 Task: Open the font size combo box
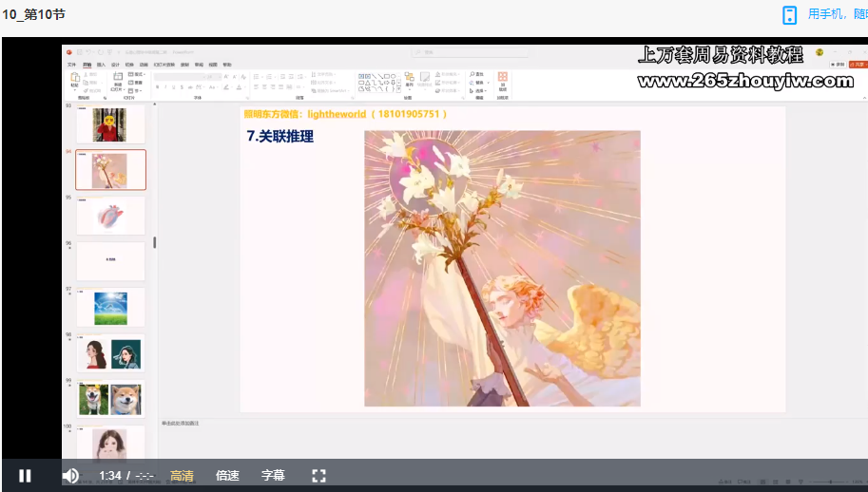[x=214, y=77]
